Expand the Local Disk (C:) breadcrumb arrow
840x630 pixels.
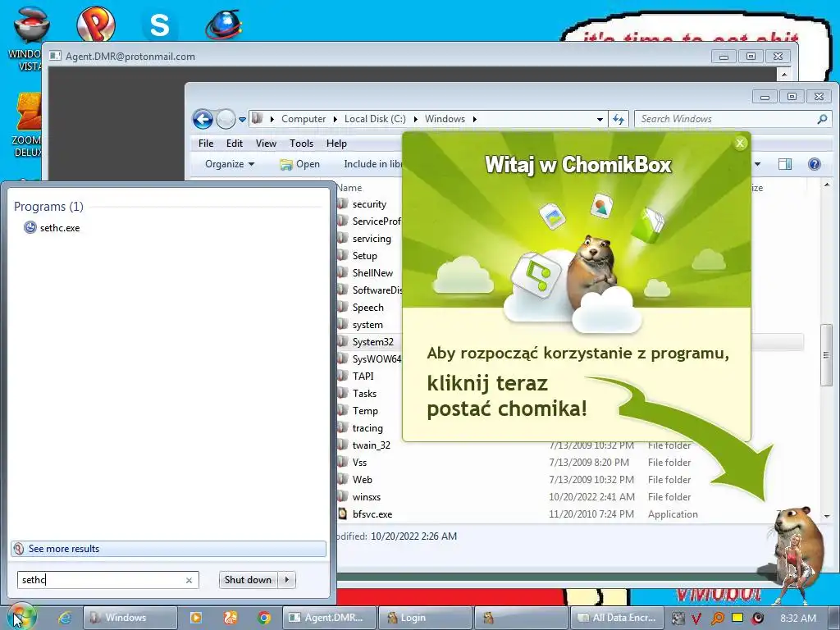click(415, 119)
